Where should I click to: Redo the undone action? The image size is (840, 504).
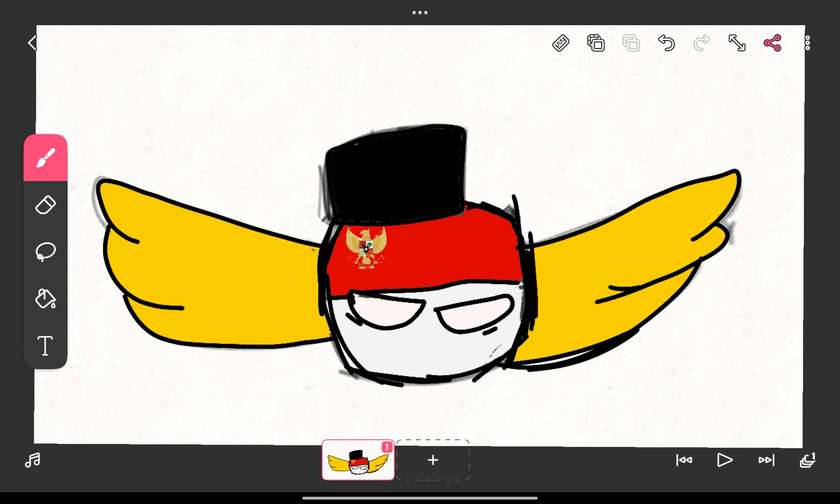tap(702, 43)
